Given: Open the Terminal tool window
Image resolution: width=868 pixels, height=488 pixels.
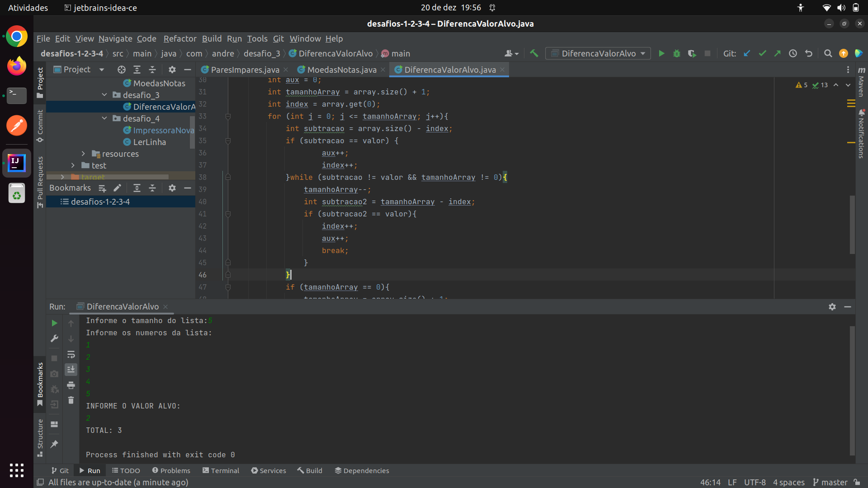Looking at the screenshot, I should pos(221,470).
